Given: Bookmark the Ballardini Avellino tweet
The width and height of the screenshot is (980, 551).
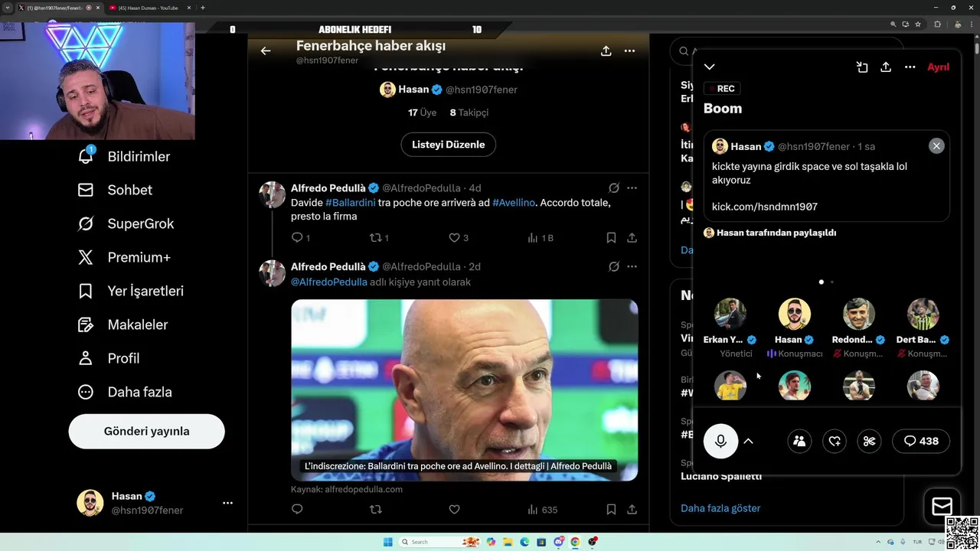Looking at the screenshot, I should click(611, 238).
